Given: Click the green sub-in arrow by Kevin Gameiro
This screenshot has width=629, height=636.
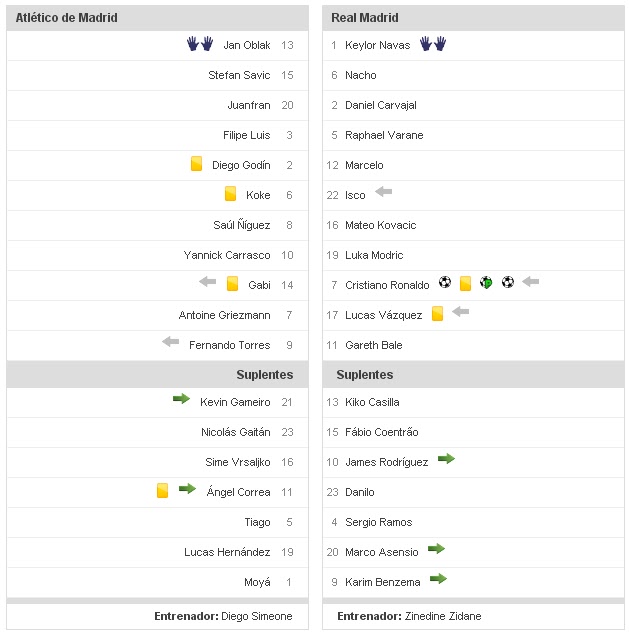Looking at the screenshot, I should point(181,399).
